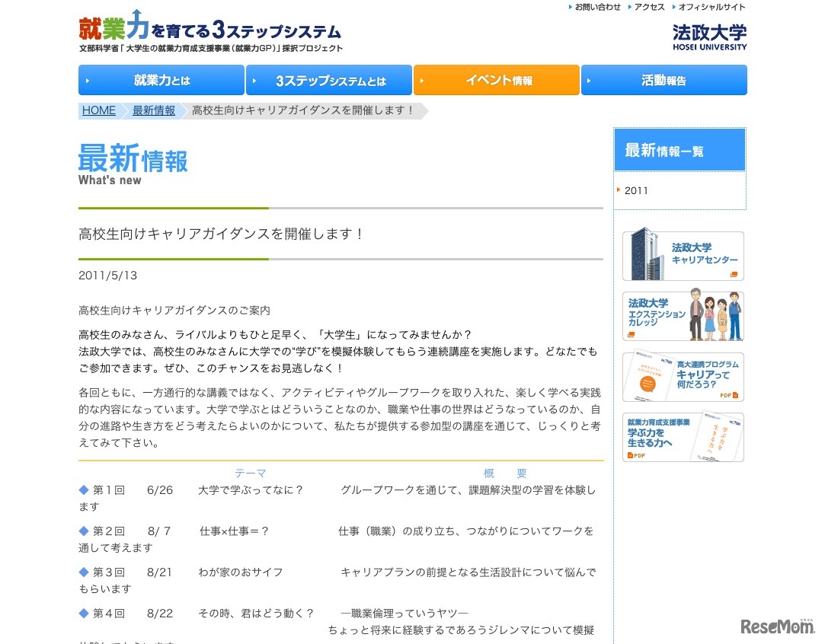Select the イベント情報 navigation tab
The width and height of the screenshot is (825, 644).
tap(497, 80)
